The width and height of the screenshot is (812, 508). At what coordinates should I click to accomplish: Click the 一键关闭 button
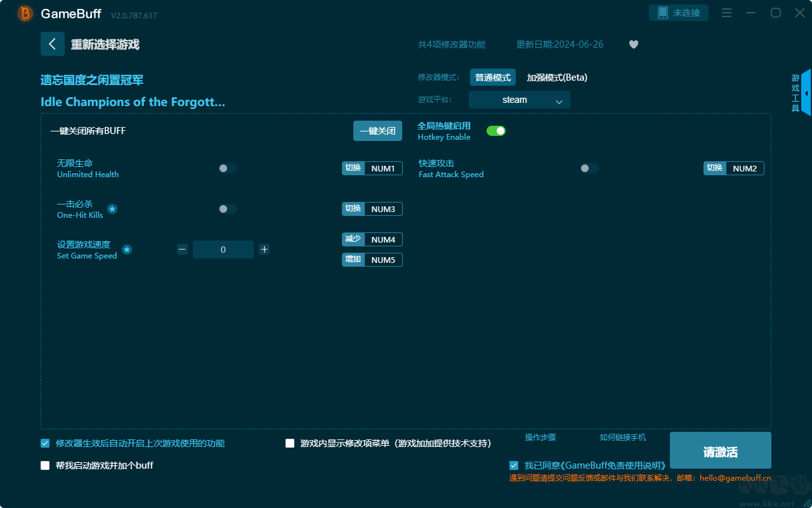[378, 131]
